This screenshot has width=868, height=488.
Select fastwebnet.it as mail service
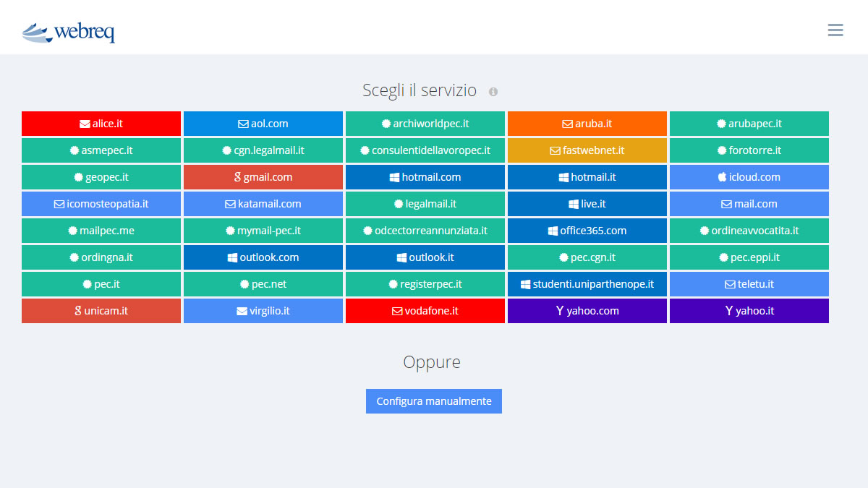point(587,150)
